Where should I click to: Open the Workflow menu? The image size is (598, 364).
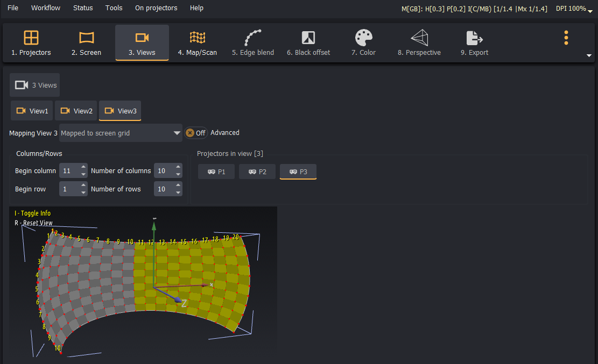tap(46, 8)
